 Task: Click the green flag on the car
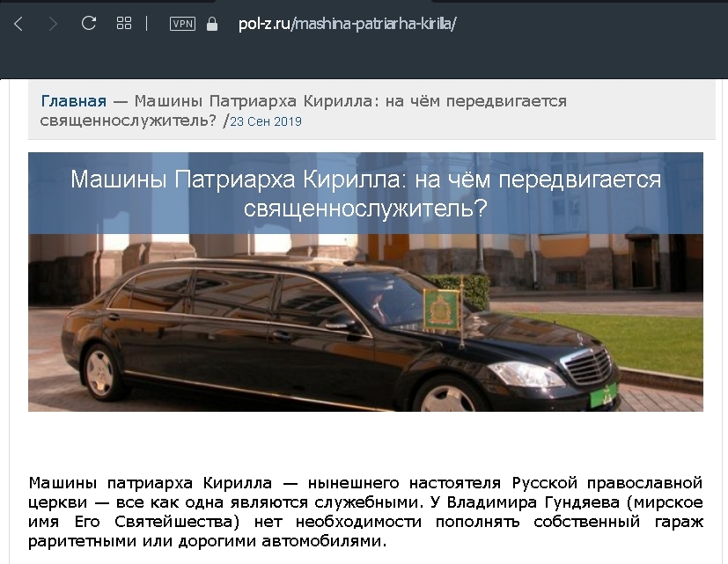pyautogui.click(x=441, y=308)
